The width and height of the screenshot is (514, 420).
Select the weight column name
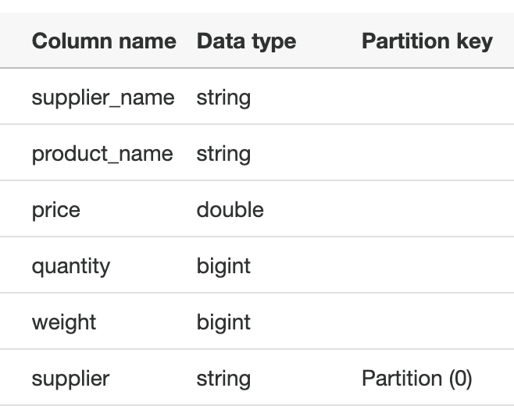click(64, 322)
